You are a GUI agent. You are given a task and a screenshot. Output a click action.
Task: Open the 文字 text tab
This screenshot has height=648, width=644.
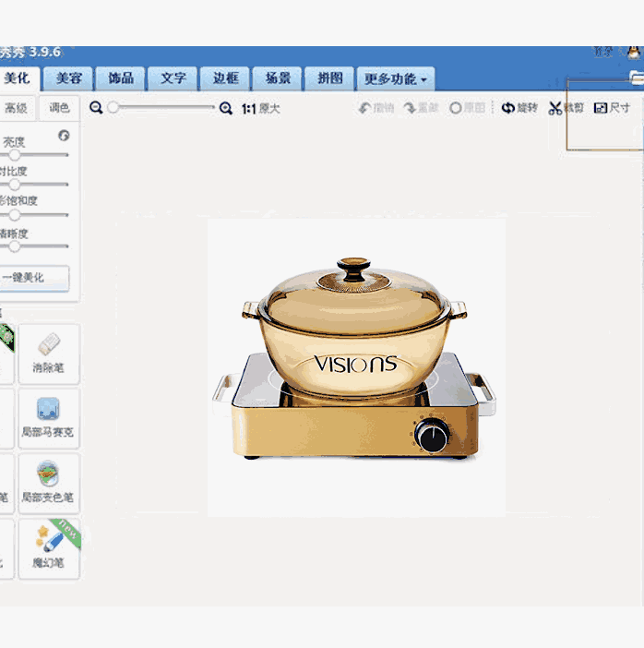[173, 78]
